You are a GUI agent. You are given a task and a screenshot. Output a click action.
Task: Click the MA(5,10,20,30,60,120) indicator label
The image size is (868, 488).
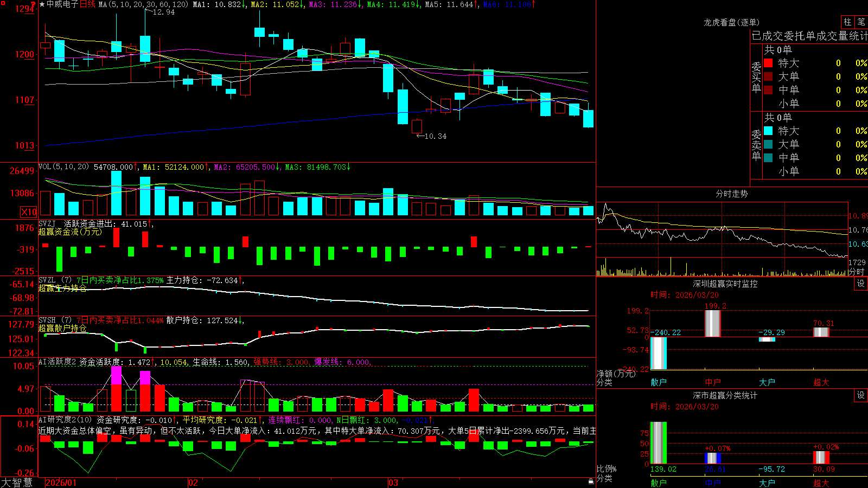pyautogui.click(x=143, y=4)
